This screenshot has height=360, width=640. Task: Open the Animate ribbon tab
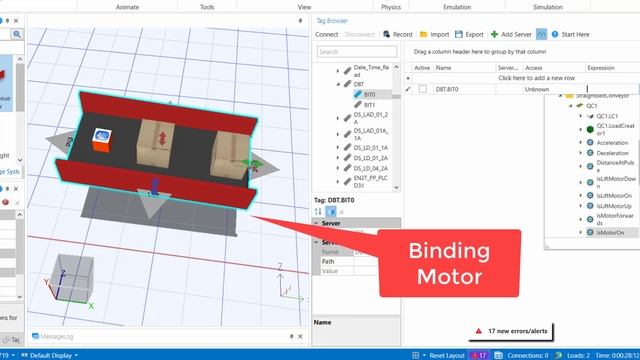coord(127,7)
